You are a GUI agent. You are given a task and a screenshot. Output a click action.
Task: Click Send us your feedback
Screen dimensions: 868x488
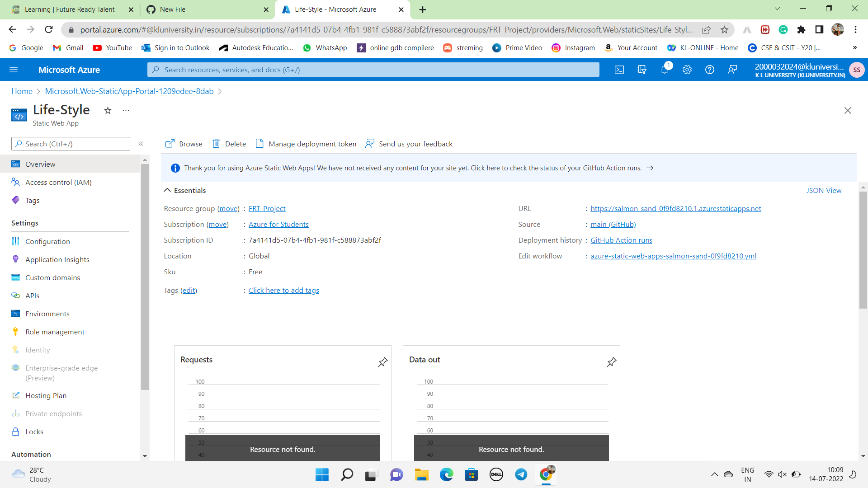pos(409,144)
